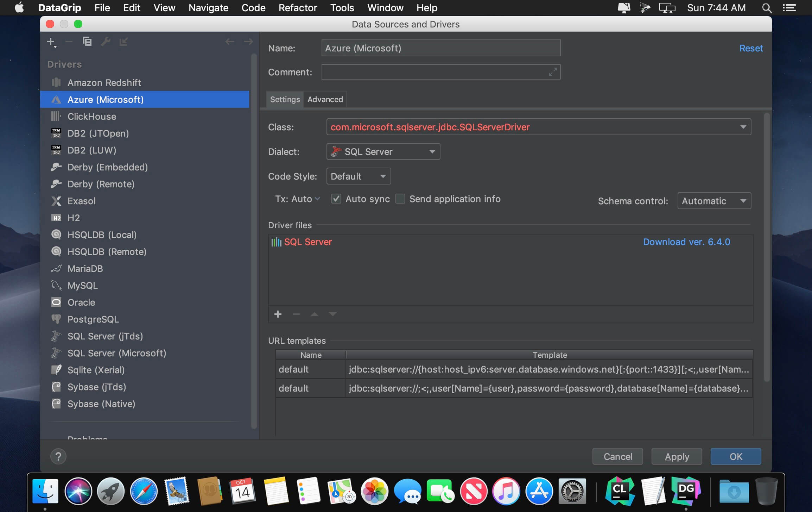Screen dimensions: 812x512
Task: Confirm with the OK button
Action: 736,456
